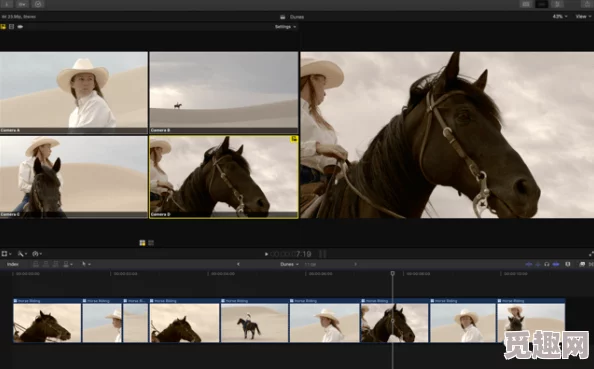Open the transform crop tool menu
The width and height of the screenshot is (594, 369).
[x=6, y=254]
